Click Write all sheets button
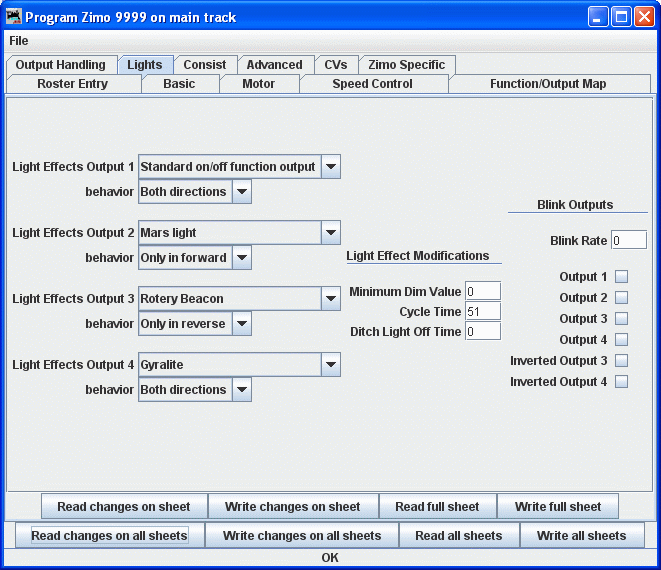Image resolution: width=661 pixels, height=570 pixels. 582,535
